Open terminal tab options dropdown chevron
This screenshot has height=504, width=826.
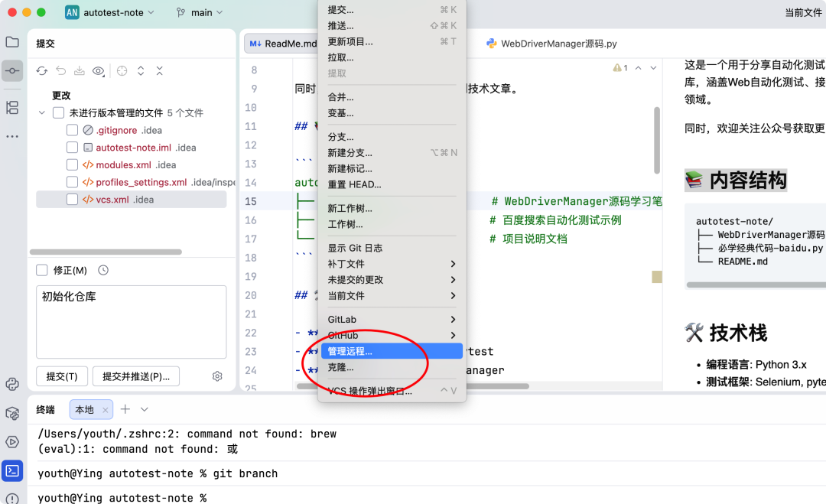(145, 409)
